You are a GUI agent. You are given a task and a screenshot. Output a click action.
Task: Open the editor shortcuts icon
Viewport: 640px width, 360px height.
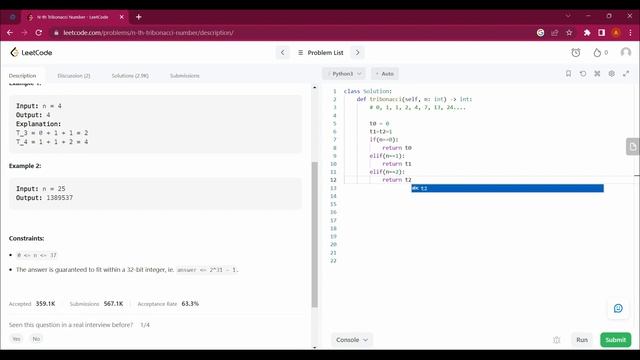(x=597, y=73)
